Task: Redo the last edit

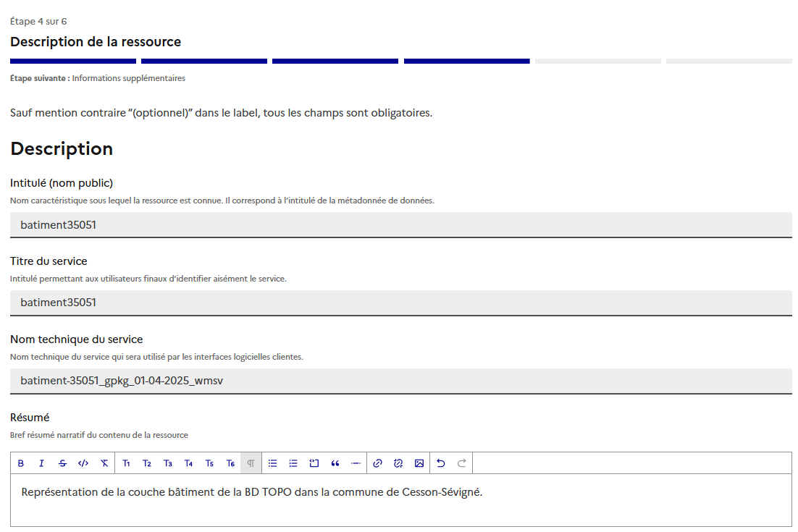Action: coord(461,463)
